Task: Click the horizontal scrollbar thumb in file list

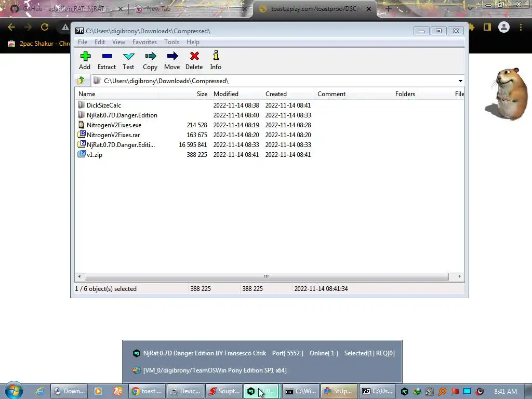Action: (267, 276)
